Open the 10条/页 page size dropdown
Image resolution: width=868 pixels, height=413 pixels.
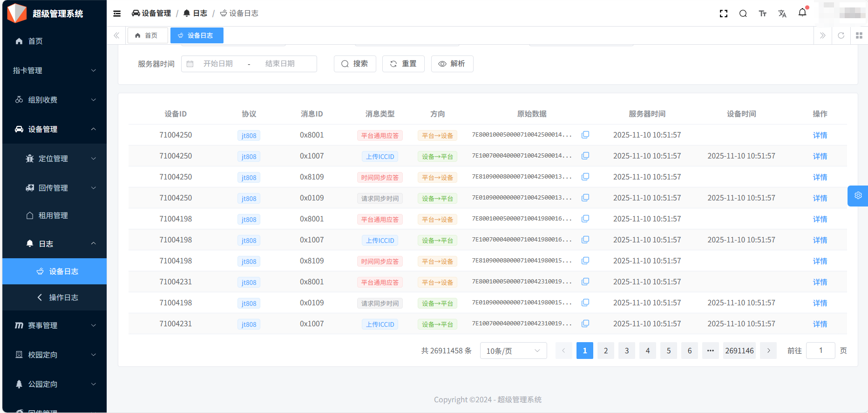click(x=513, y=351)
